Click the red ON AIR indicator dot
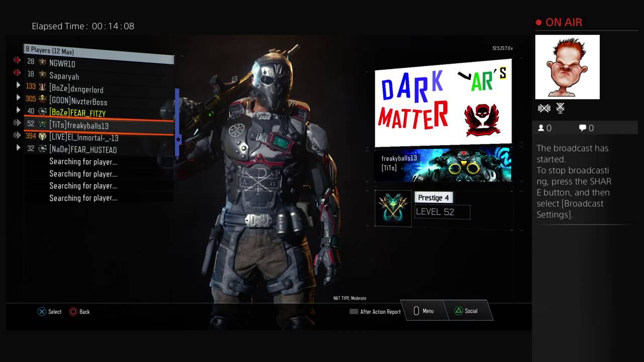The image size is (644, 362). 539,23
